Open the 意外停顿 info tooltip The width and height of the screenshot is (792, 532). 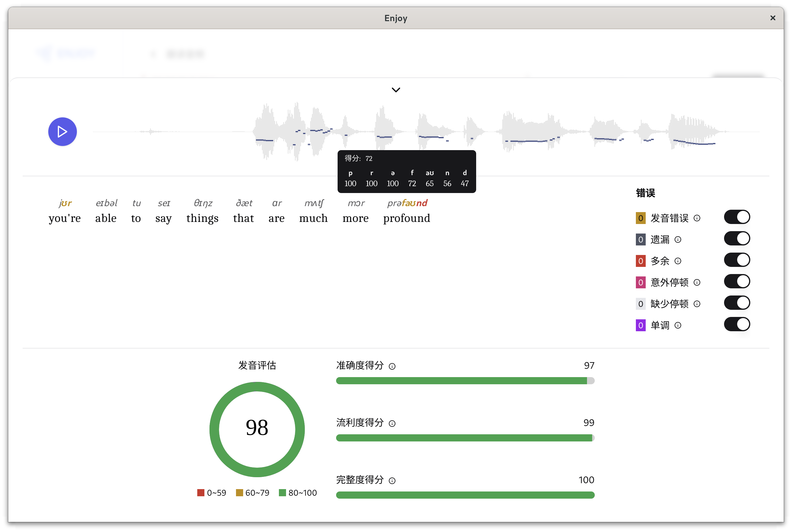698,282
